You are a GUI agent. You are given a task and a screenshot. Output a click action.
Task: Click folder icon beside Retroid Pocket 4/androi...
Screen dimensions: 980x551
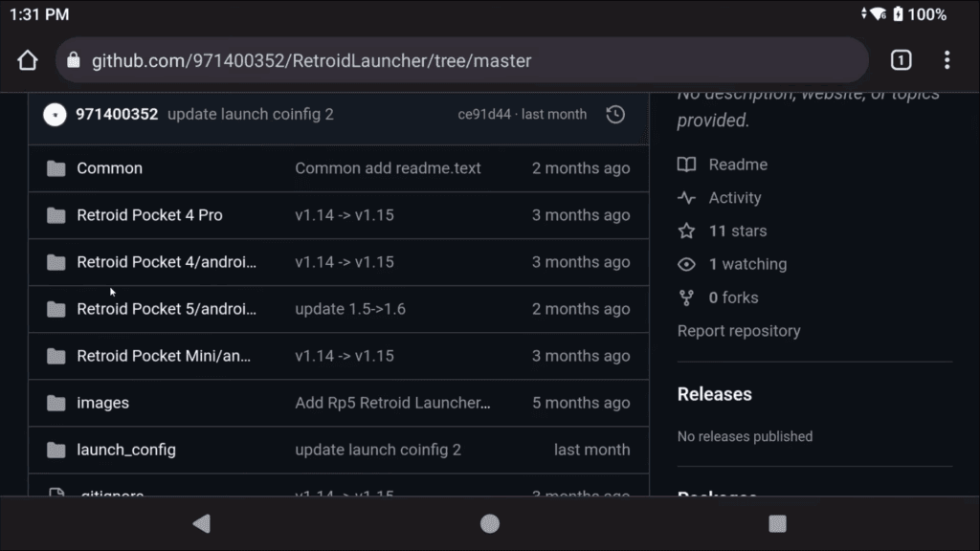click(56, 262)
